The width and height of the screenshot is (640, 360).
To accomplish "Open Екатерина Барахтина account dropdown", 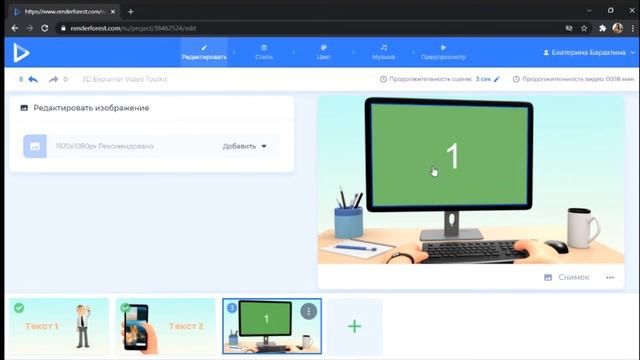I will point(589,53).
